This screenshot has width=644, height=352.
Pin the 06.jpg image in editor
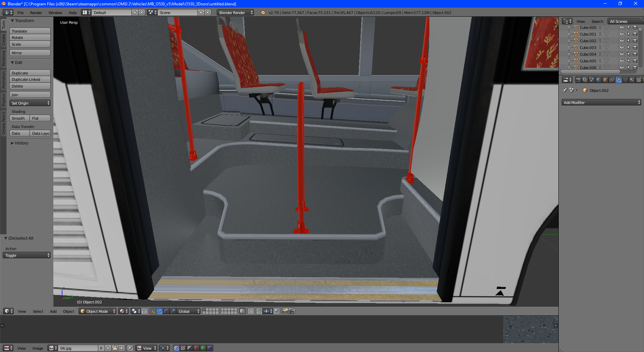pyautogui.click(x=130, y=348)
